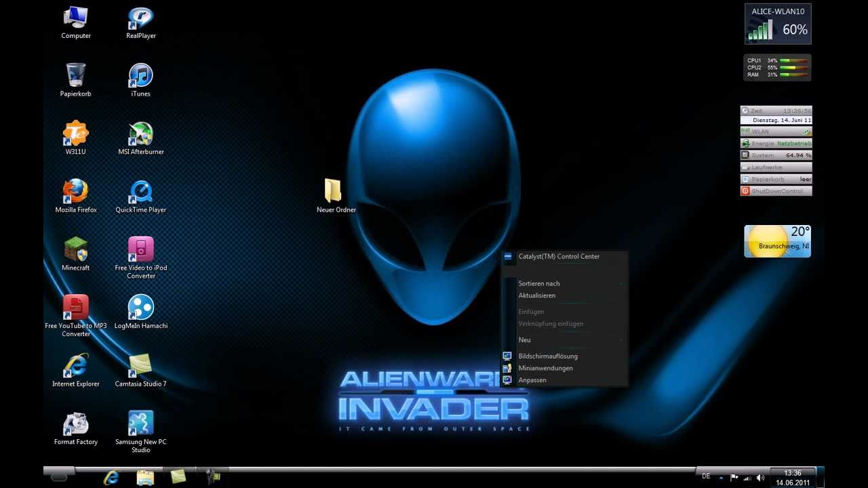Open Internet Explorer from the taskbar
Screen dimensions: 868x488
coord(112,477)
